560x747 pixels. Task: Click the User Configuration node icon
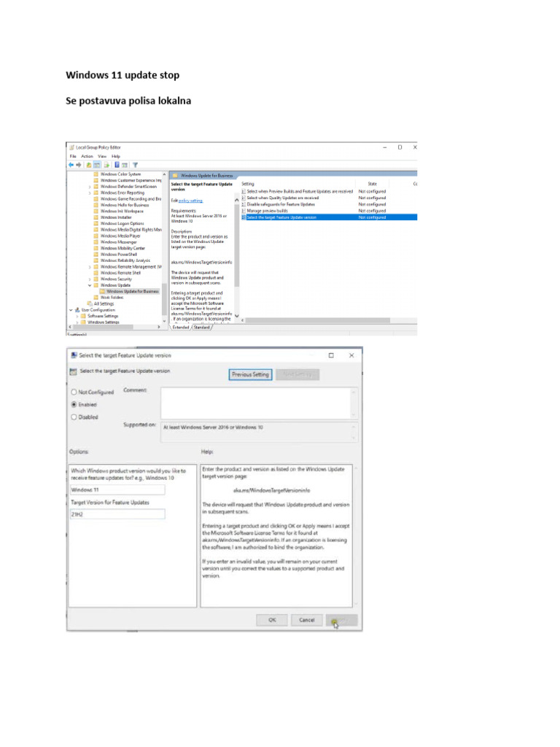(x=77, y=309)
